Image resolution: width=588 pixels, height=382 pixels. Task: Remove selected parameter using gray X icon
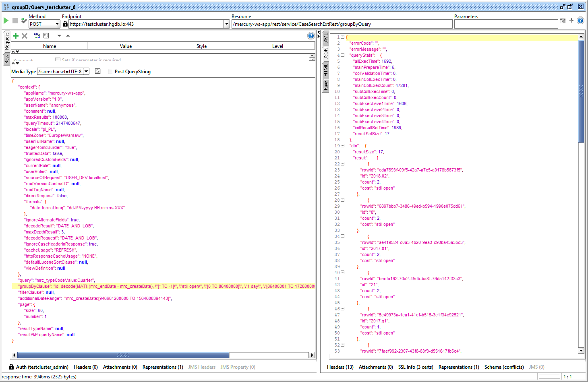[25, 36]
